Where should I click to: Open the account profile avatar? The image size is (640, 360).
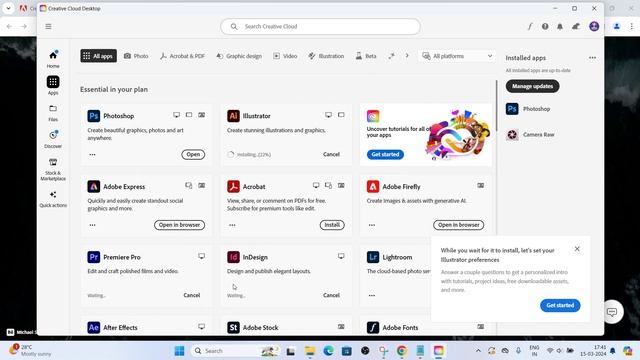(594, 26)
